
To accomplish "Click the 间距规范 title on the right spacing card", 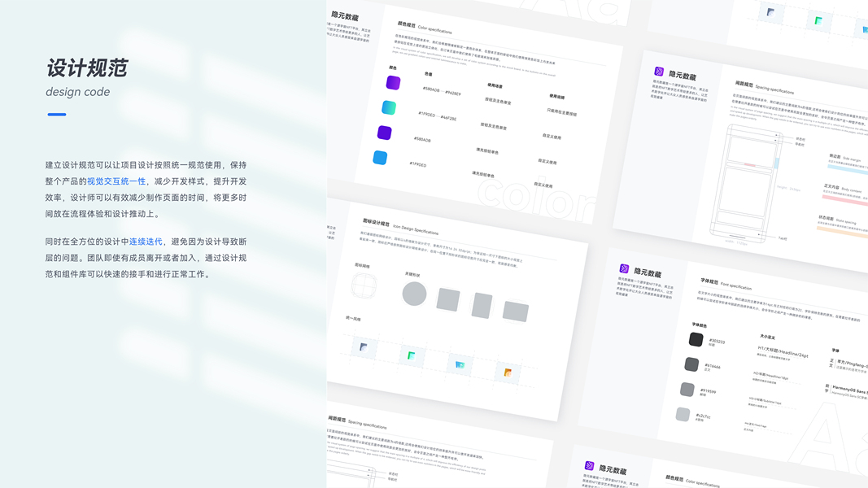I will coord(744,84).
